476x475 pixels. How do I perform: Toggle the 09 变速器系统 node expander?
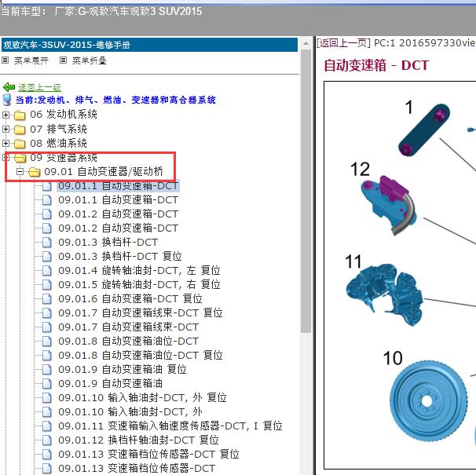(5, 158)
